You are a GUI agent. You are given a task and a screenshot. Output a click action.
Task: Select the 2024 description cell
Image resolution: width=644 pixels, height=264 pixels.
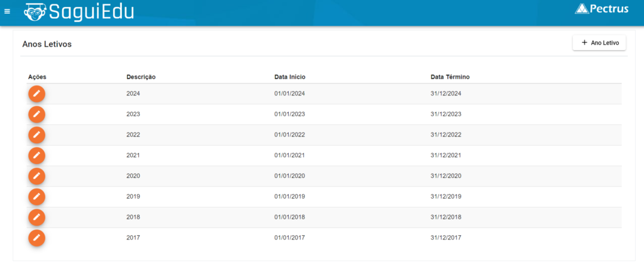[133, 94]
